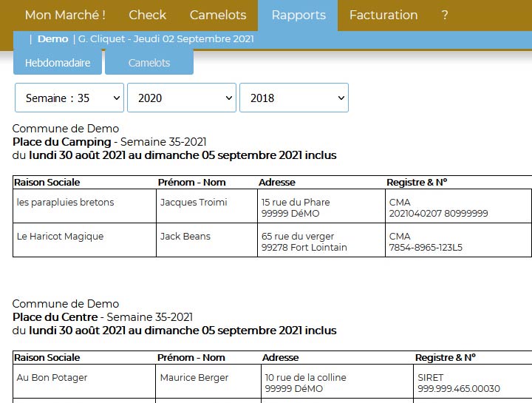Switch to the Camelots report sub-tab
The width and height of the screenshot is (532, 403).
coord(149,62)
